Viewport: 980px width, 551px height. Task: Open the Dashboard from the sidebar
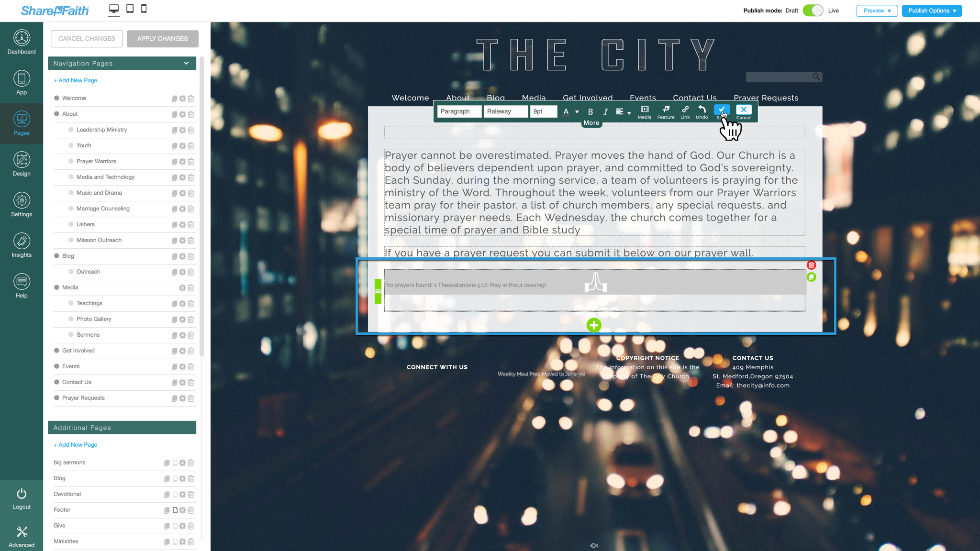22,42
